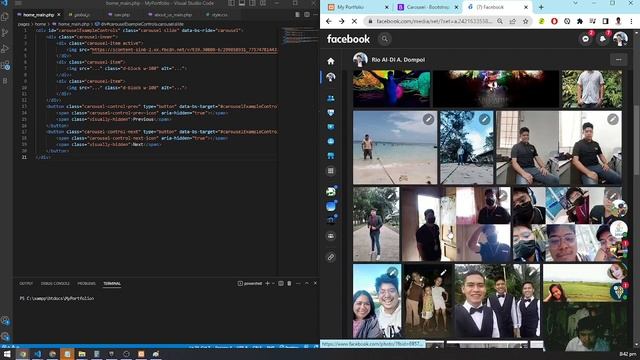Select TERMINAL panel tab
The image size is (640, 360).
pos(112,283)
